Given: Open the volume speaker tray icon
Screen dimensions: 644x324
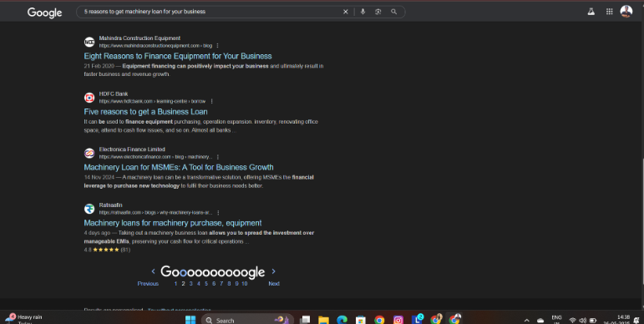Looking at the screenshot, I should click(x=582, y=321).
